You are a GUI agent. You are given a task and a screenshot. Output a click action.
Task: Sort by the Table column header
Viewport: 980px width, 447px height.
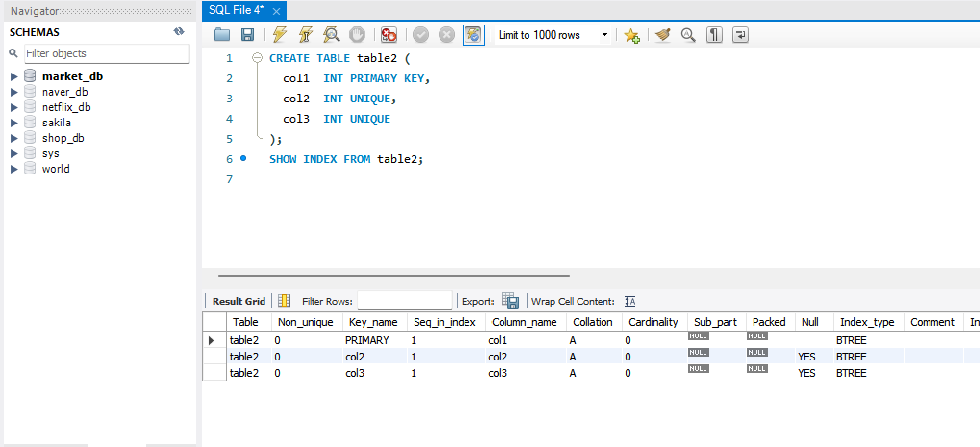click(x=249, y=322)
